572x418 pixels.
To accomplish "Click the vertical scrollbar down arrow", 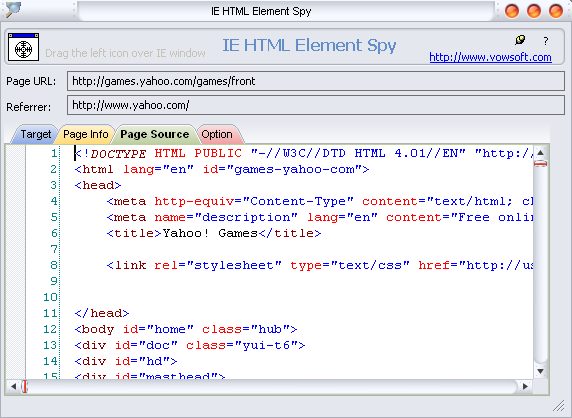I will 540,371.
